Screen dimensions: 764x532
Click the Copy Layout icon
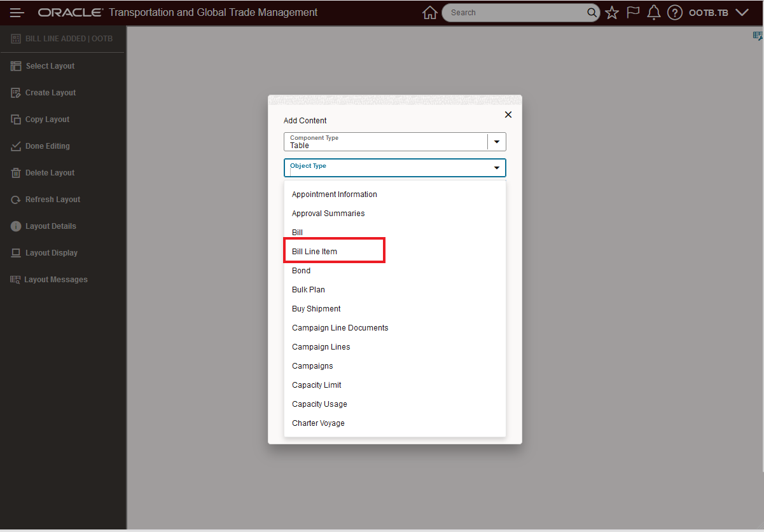click(15, 119)
